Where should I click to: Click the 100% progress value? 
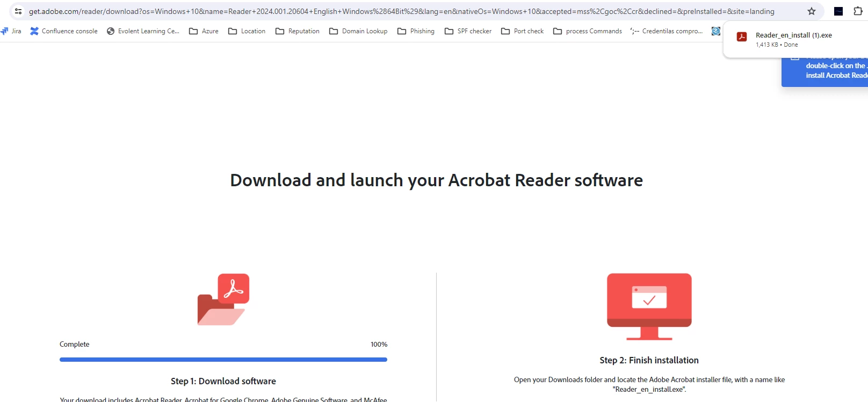click(x=379, y=344)
